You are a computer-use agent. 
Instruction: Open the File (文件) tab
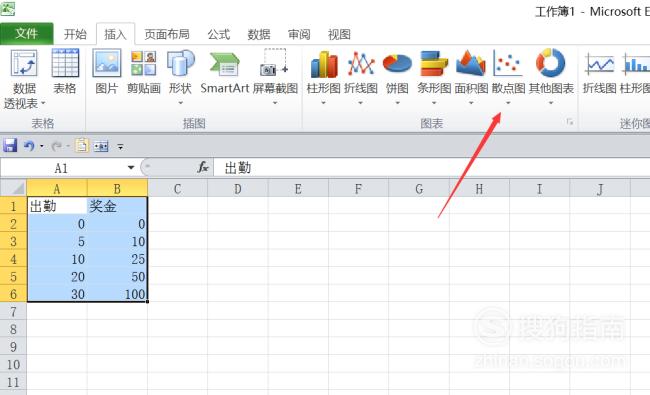point(27,34)
